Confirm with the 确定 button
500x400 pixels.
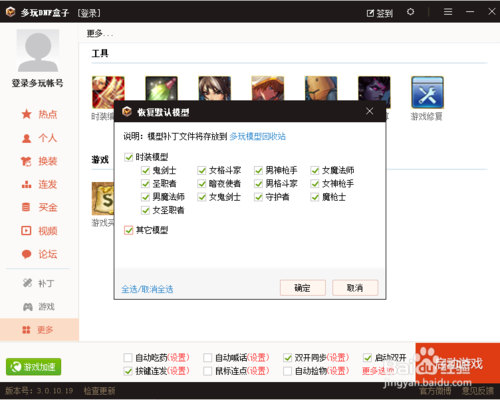coord(303,288)
